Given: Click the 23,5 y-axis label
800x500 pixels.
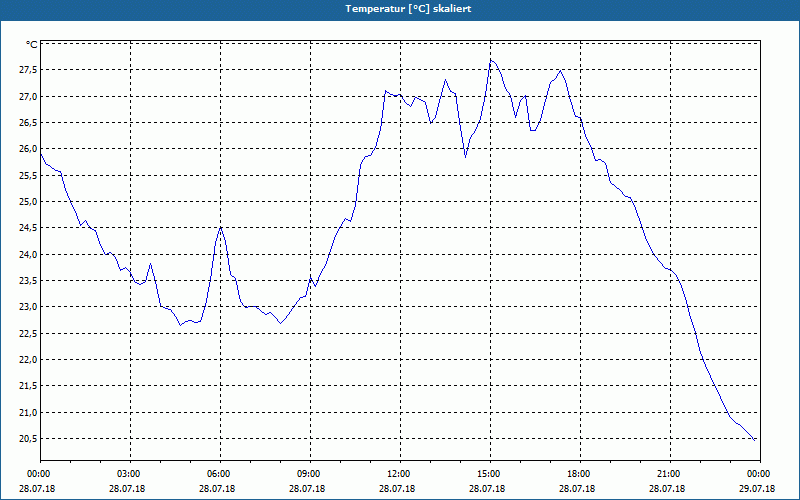Looking at the screenshot, I should tap(28, 281).
